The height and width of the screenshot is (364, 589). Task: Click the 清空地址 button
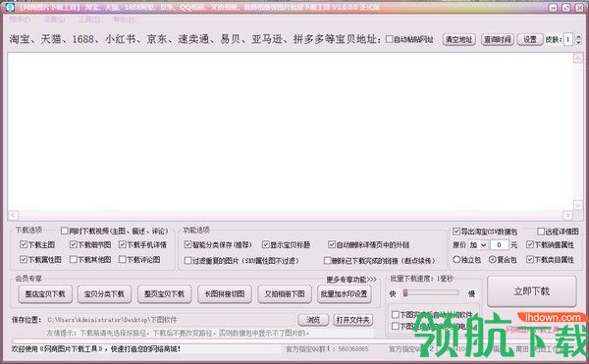458,39
